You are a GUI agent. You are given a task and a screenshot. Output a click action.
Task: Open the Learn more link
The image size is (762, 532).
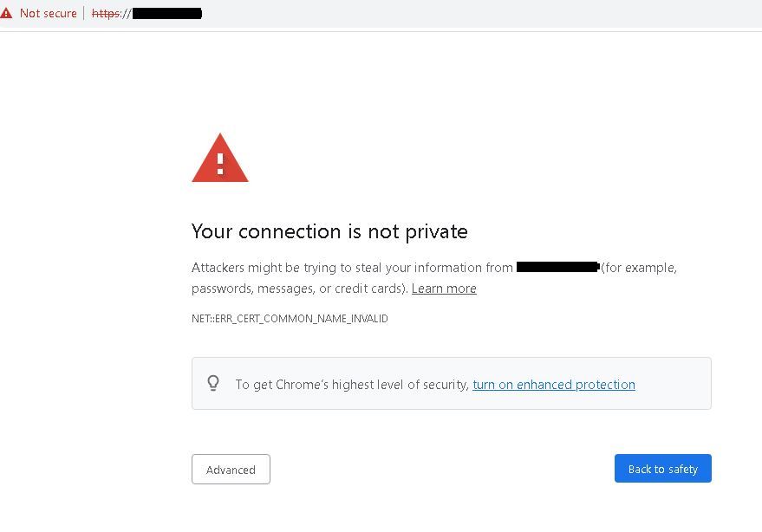click(444, 289)
